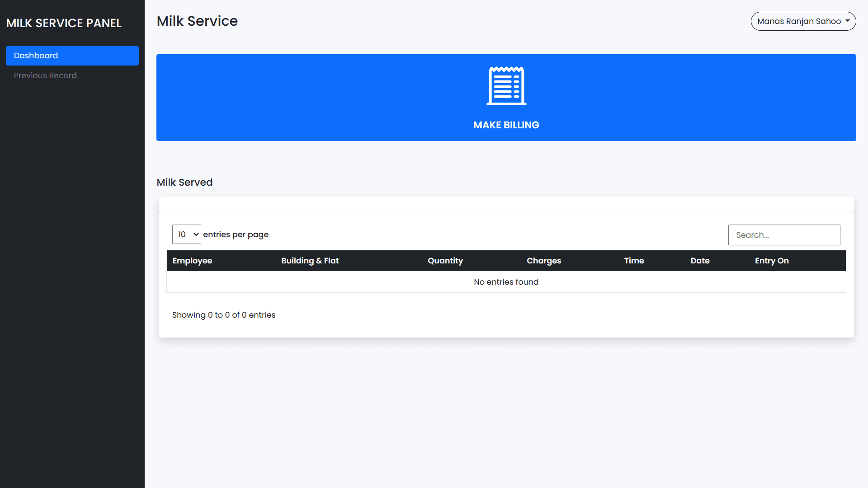This screenshot has height=488, width=868.
Task: Sort table by Date column
Action: coord(700,261)
